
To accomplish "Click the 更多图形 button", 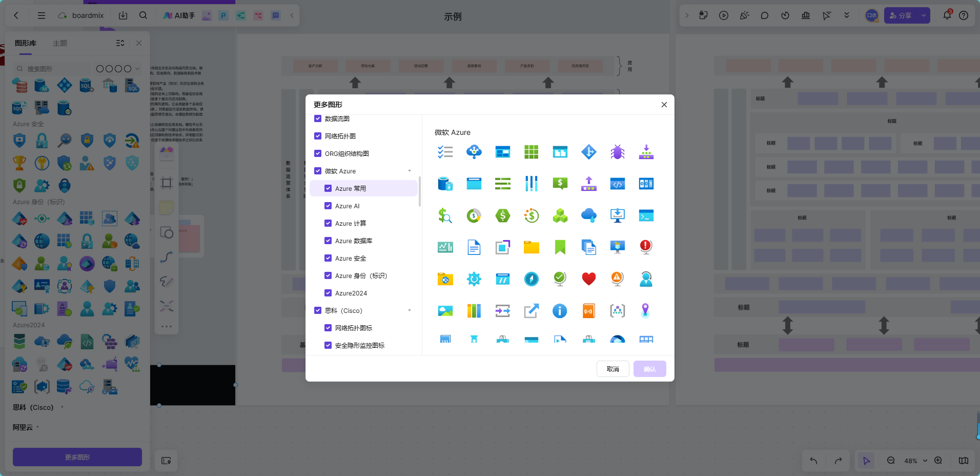I will tap(77, 457).
